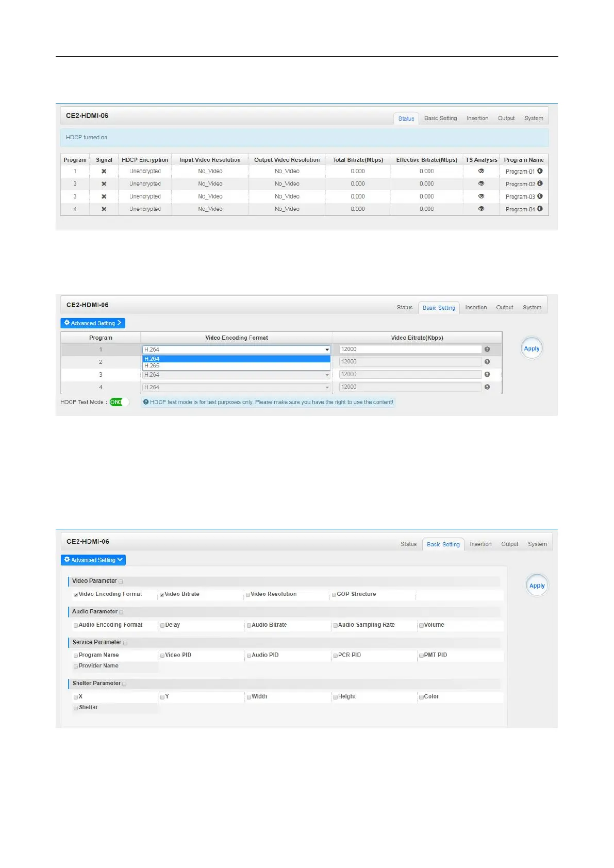
Task: Open Status tab in middle panel
Action: pyautogui.click(x=405, y=307)
